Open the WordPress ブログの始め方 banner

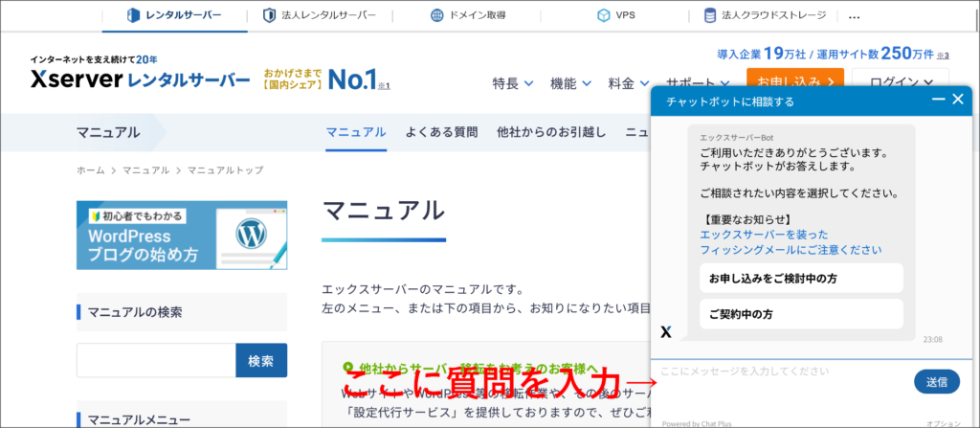(x=182, y=236)
